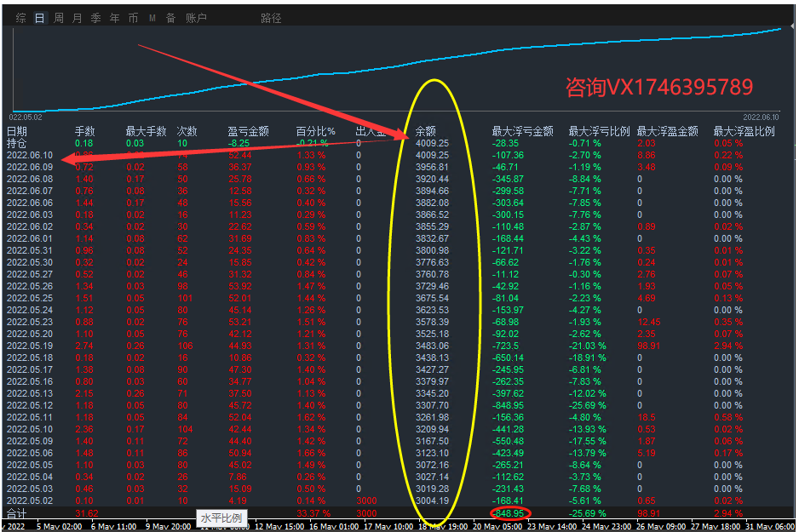The width and height of the screenshot is (799, 532).
Task: Open the 周 weekly tab
Action: pyautogui.click(x=59, y=19)
